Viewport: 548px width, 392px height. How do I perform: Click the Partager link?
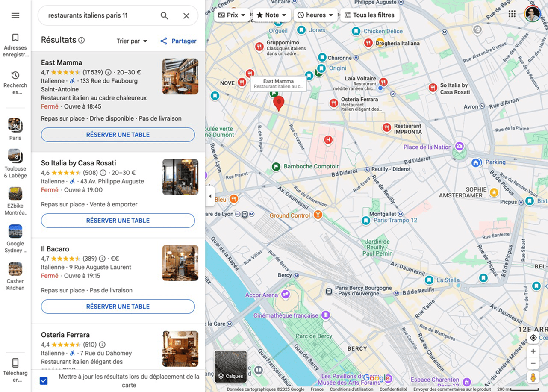(178, 41)
